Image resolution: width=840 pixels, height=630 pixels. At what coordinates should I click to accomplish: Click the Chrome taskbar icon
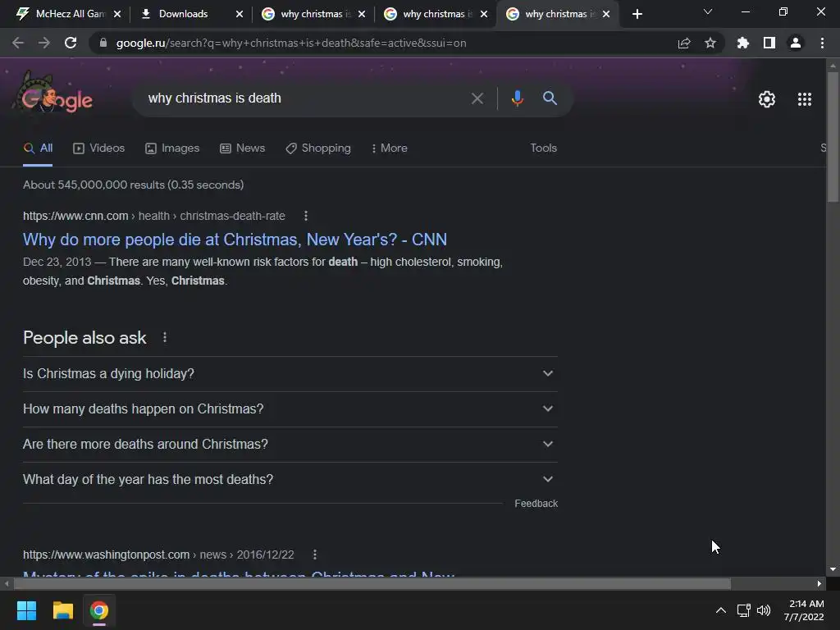tap(99, 610)
